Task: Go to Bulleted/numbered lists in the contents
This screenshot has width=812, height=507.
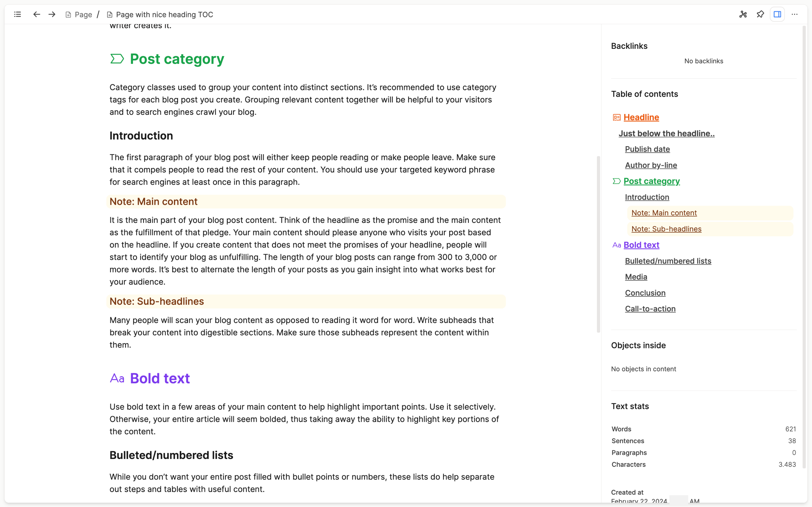Action: point(668,261)
